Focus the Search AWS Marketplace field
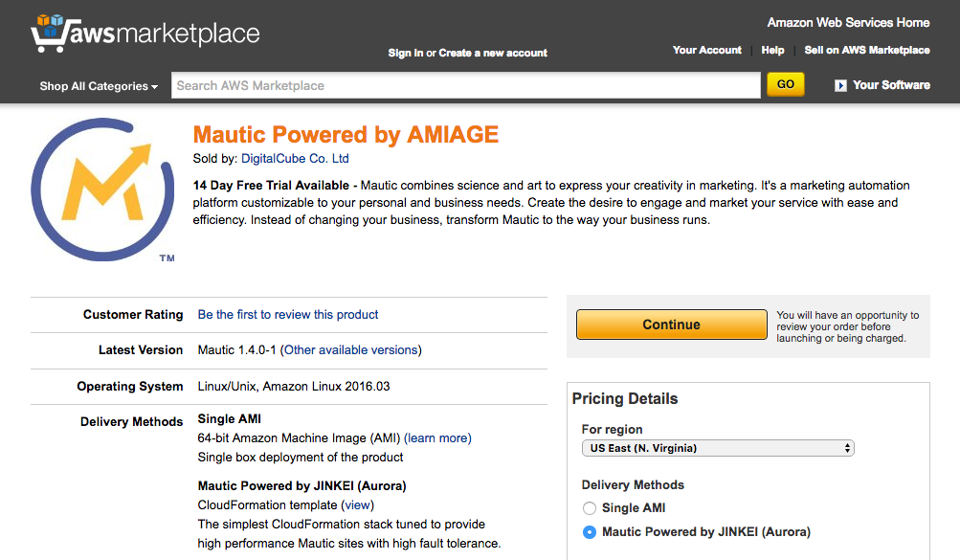The height and width of the screenshot is (560, 960). (465, 86)
